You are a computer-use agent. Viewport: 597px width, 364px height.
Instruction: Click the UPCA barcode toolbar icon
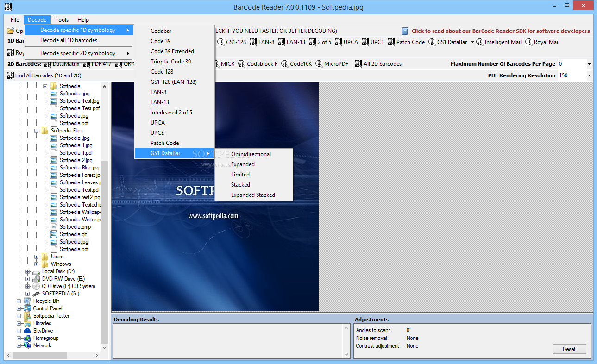click(x=338, y=42)
